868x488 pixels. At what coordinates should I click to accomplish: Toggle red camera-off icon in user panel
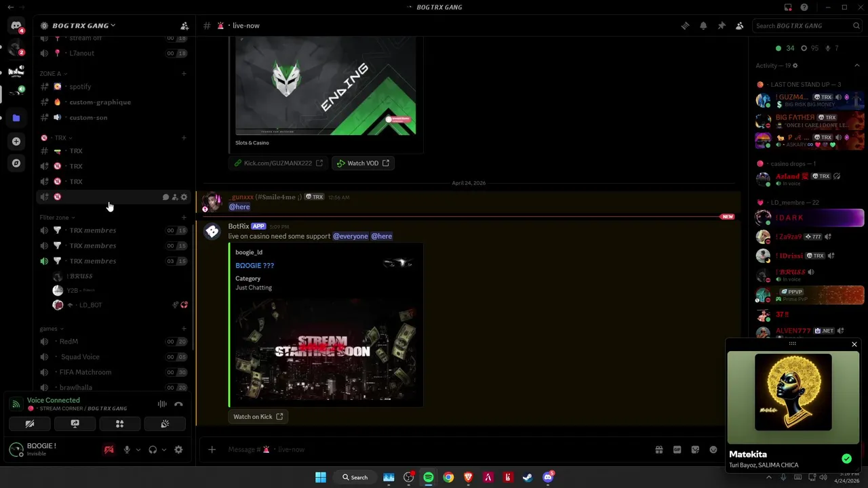[108, 449]
